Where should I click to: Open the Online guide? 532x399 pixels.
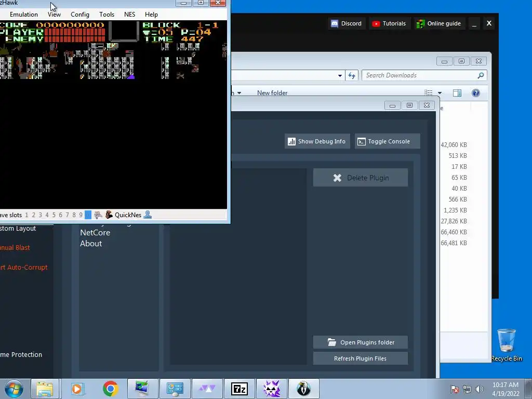pyautogui.click(x=439, y=23)
